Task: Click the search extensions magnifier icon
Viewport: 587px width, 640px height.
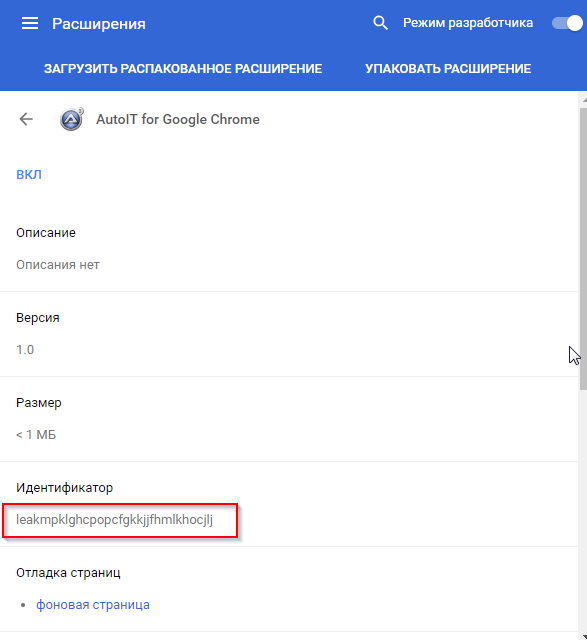Action: click(380, 23)
